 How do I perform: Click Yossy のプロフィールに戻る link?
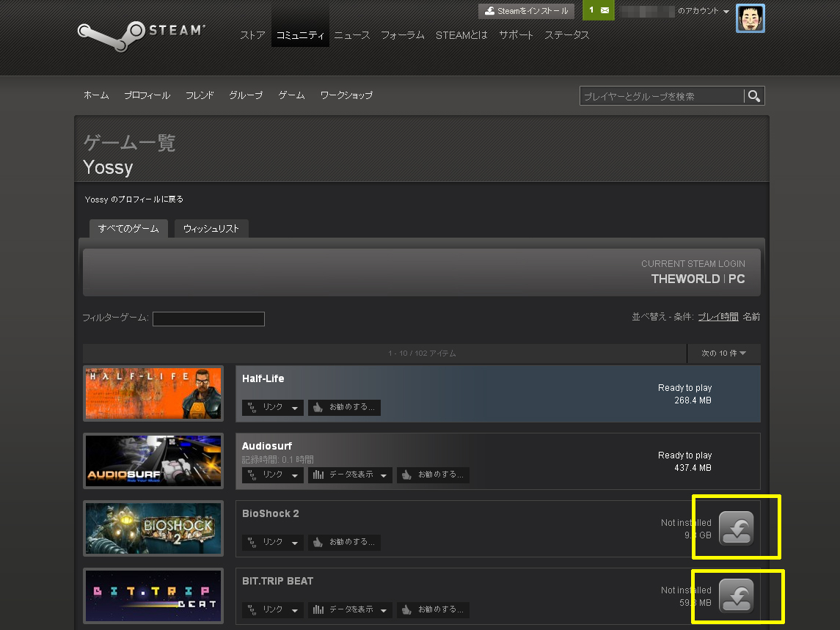tap(134, 199)
